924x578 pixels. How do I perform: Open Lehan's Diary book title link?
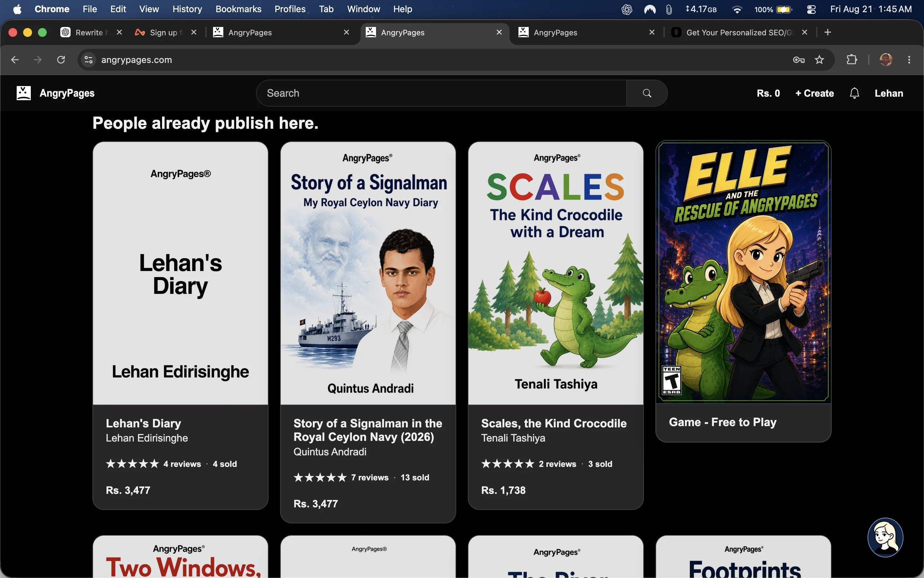point(143,423)
